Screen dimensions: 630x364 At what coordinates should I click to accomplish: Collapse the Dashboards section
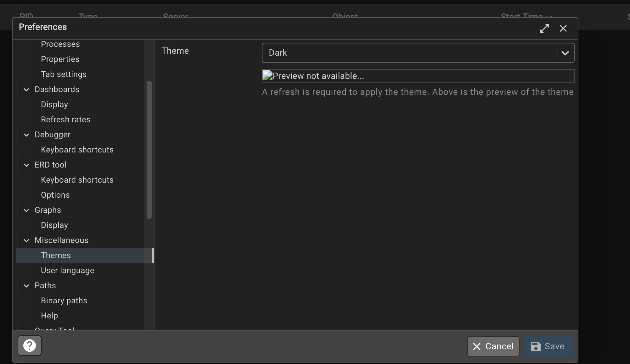tap(26, 90)
